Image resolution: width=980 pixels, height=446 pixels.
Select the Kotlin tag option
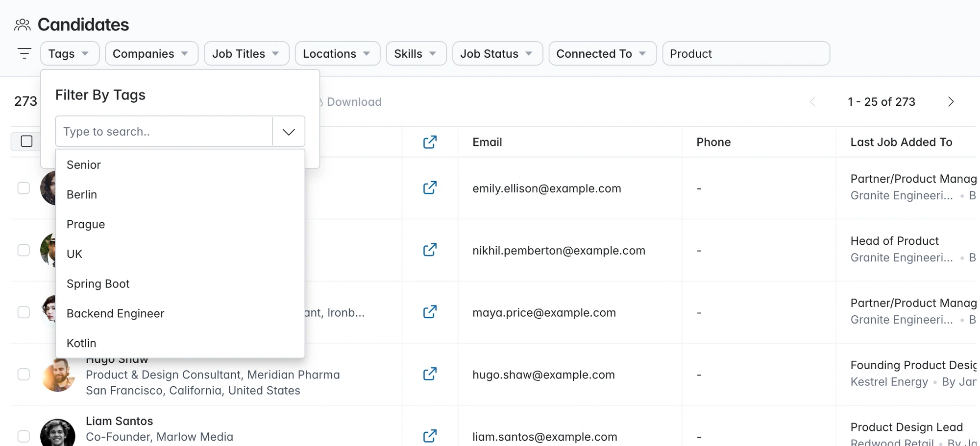pos(180,343)
